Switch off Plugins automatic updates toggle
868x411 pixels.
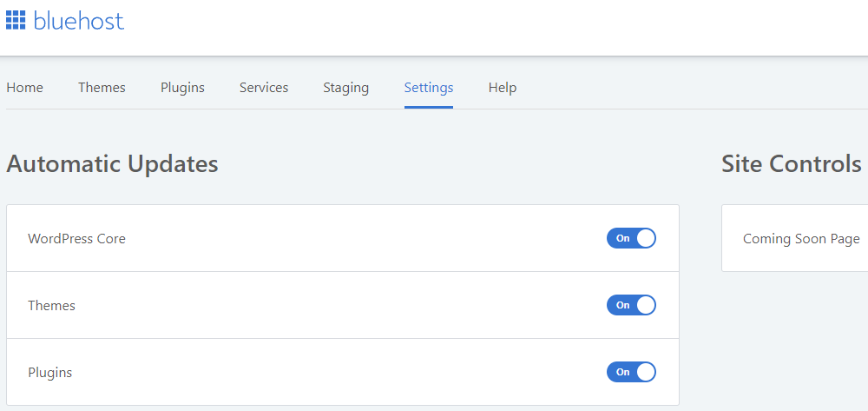click(x=632, y=372)
